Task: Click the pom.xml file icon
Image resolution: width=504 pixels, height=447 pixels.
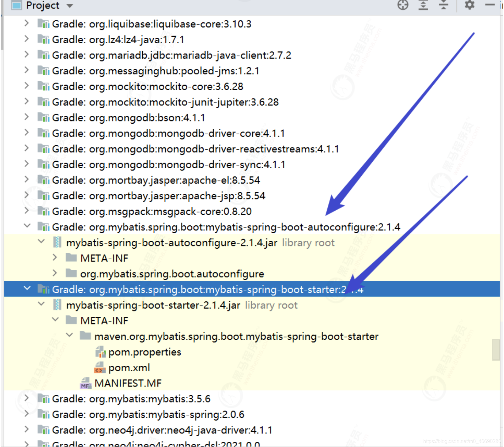Action: coord(100,368)
